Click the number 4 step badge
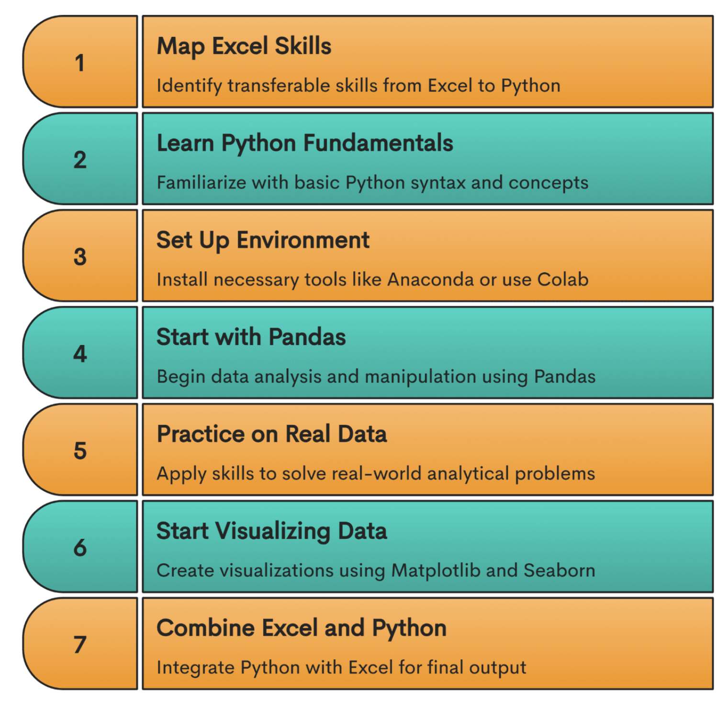This screenshot has width=728, height=704. coord(80,354)
